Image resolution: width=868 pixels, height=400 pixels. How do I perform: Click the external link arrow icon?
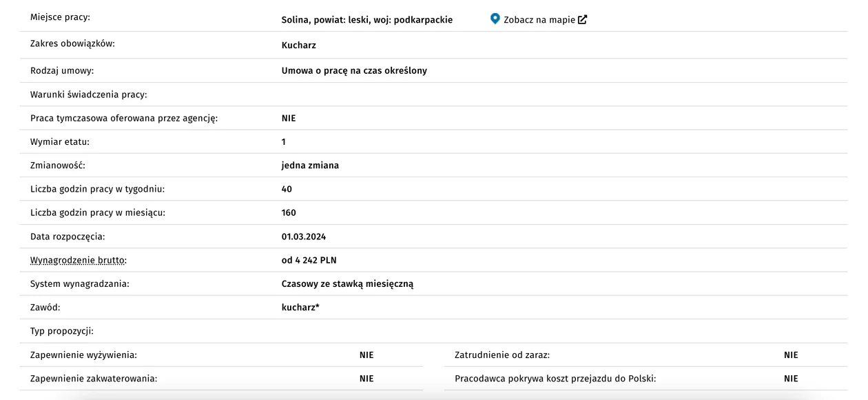pyautogui.click(x=583, y=19)
